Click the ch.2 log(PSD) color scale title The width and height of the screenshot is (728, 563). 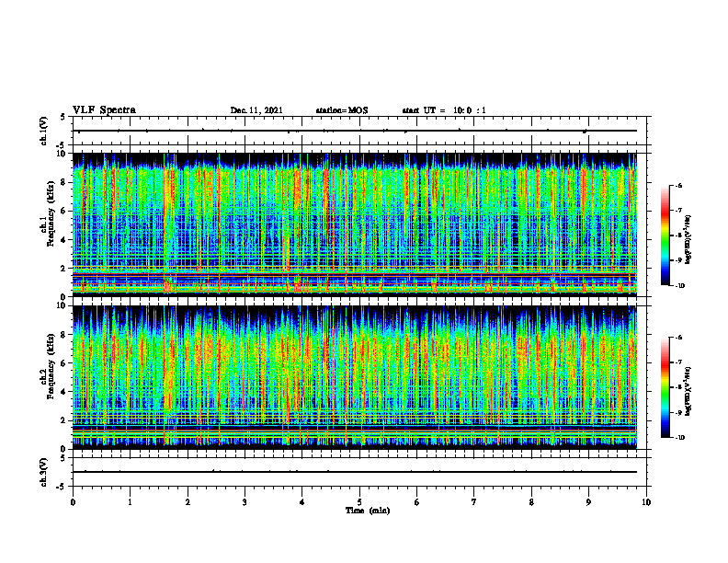pyautogui.click(x=688, y=392)
